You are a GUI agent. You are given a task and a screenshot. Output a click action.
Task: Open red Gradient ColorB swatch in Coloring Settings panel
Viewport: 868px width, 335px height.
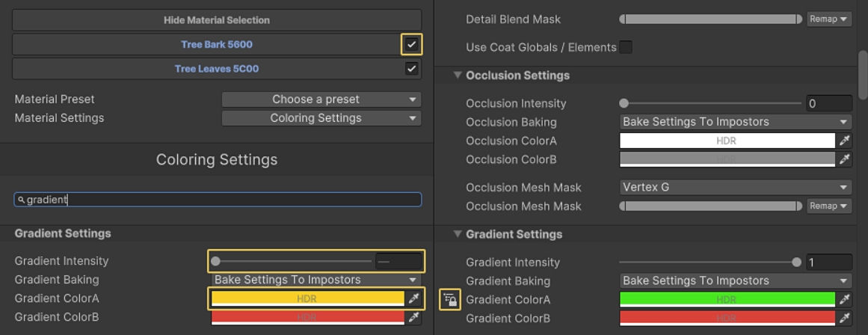(308, 317)
